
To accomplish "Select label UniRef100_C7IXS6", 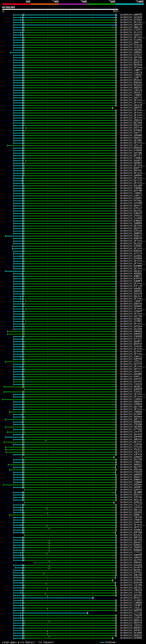I will 131,613.
